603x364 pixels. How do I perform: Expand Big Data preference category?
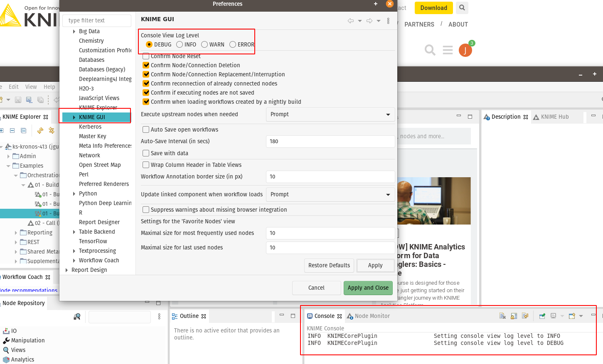(x=74, y=31)
